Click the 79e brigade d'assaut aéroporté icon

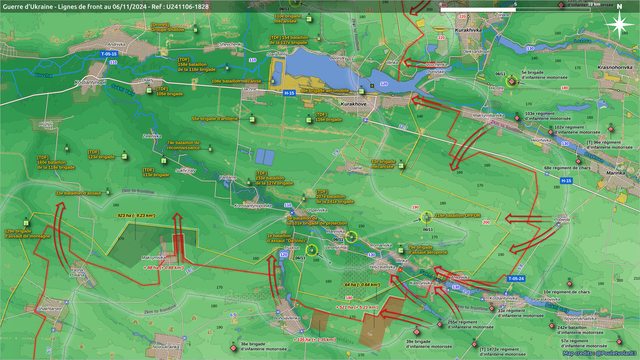[401, 250]
